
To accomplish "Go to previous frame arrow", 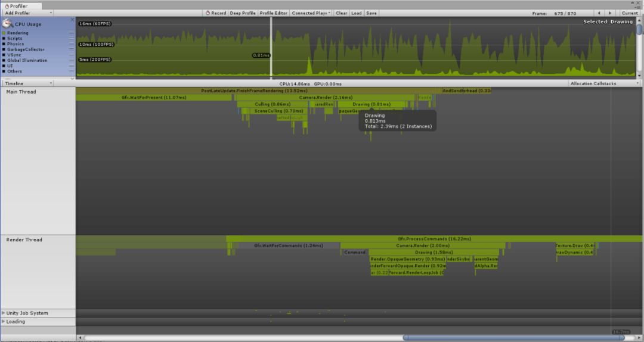I will click(599, 13).
